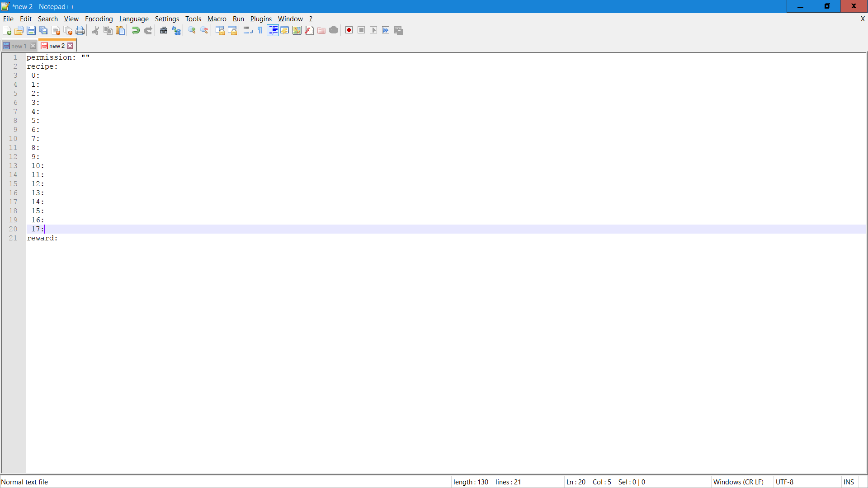Toggle Function List toolbar icon
This screenshot has height=488, width=868.
tap(309, 30)
